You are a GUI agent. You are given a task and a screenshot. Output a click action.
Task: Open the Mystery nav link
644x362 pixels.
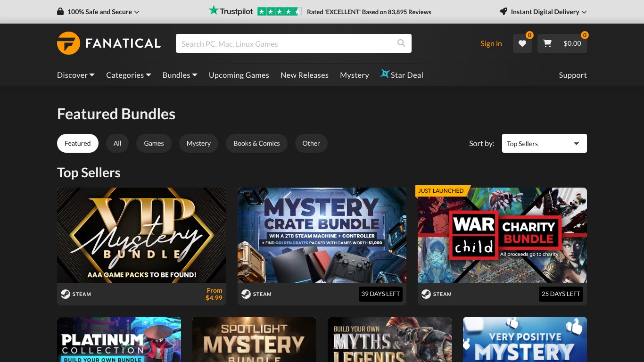[355, 75]
